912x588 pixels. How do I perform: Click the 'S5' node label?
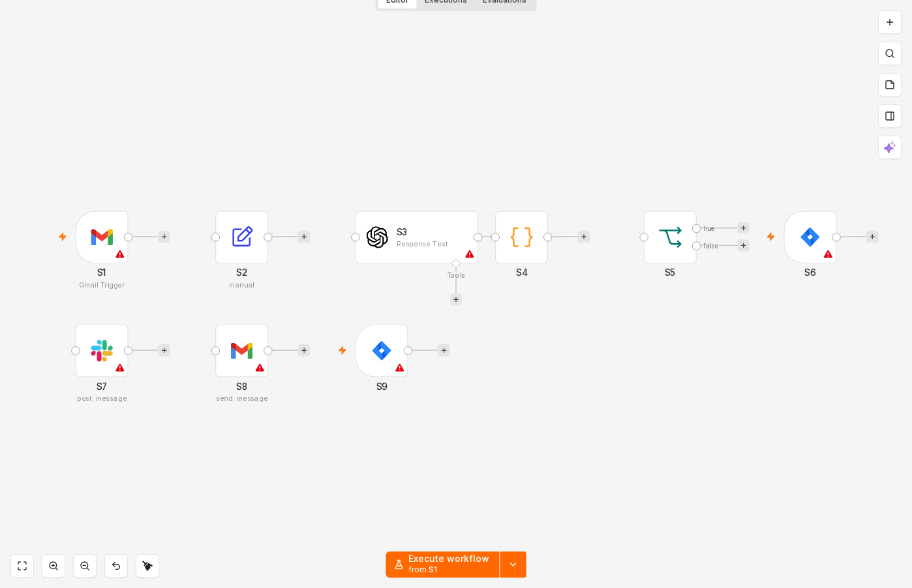point(670,272)
